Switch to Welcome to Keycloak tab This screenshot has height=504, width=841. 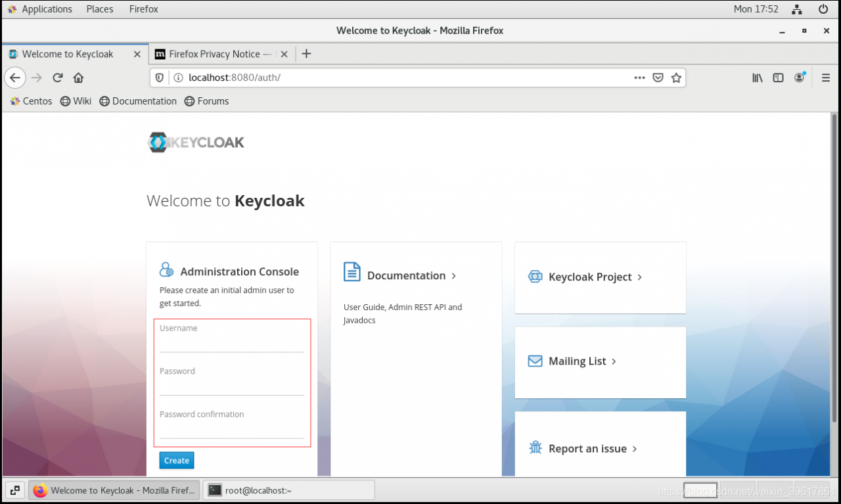74,54
